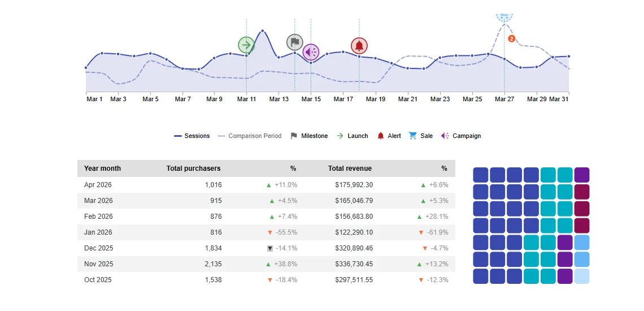The image size is (644, 311).
Task: Toggle the Campaign megaphone legend entry
Action: point(461,136)
